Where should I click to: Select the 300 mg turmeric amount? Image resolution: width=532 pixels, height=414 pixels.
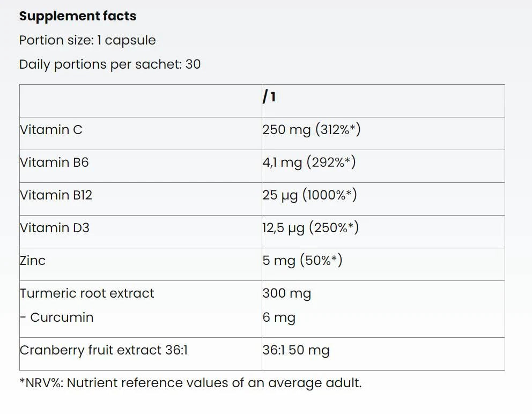coord(286,293)
